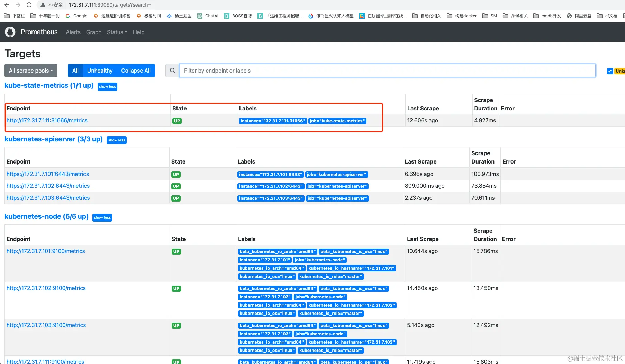Open endpoint http://172.31.7.111:31666/metrics
This screenshot has width=625, height=364.
pyautogui.click(x=47, y=120)
